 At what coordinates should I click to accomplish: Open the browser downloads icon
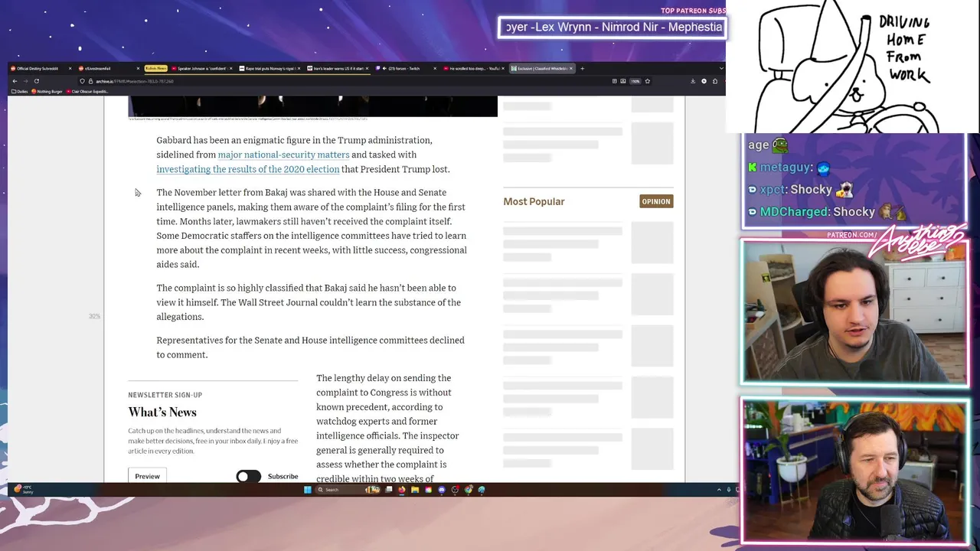[693, 81]
